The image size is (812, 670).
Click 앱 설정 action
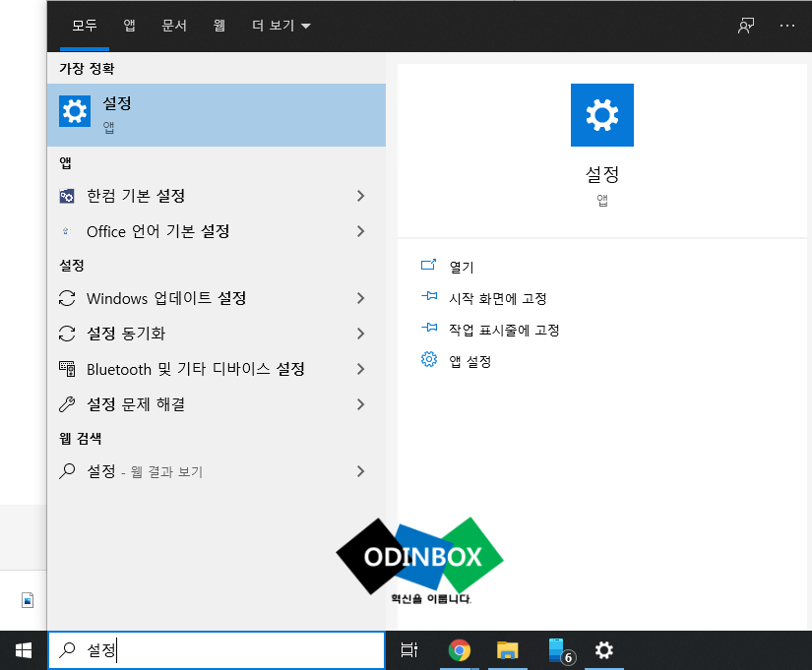coord(469,361)
